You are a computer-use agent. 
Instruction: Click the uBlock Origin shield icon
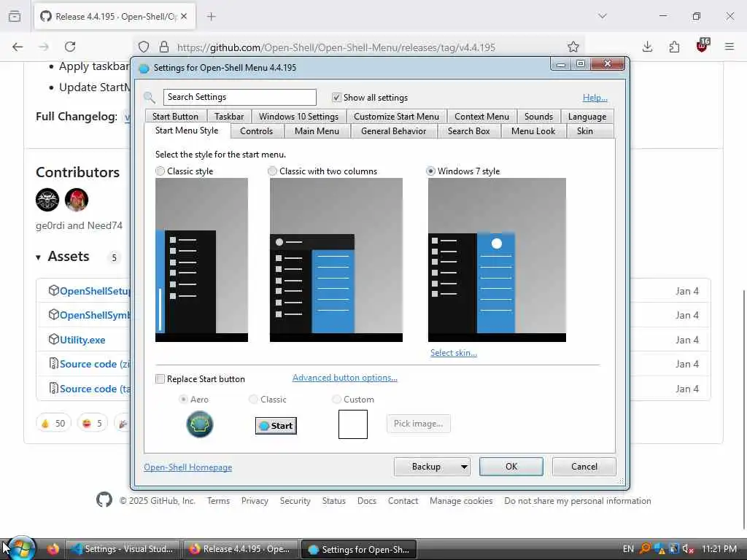(703, 46)
